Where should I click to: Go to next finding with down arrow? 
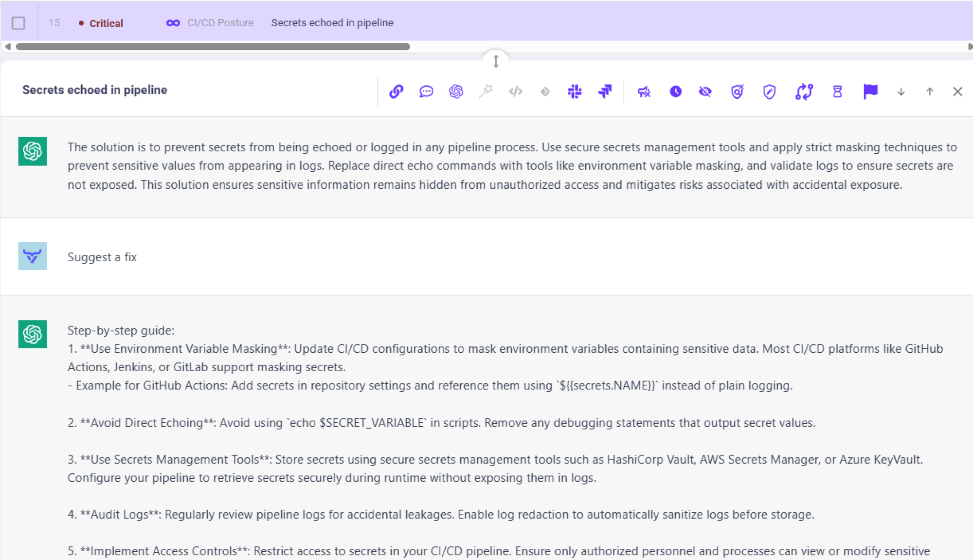click(x=901, y=91)
